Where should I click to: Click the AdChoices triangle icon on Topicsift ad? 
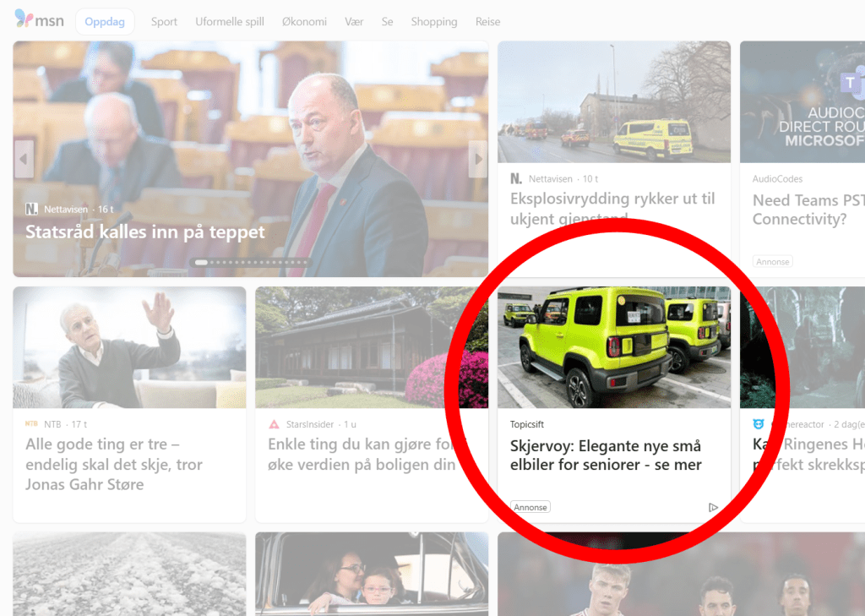click(713, 507)
